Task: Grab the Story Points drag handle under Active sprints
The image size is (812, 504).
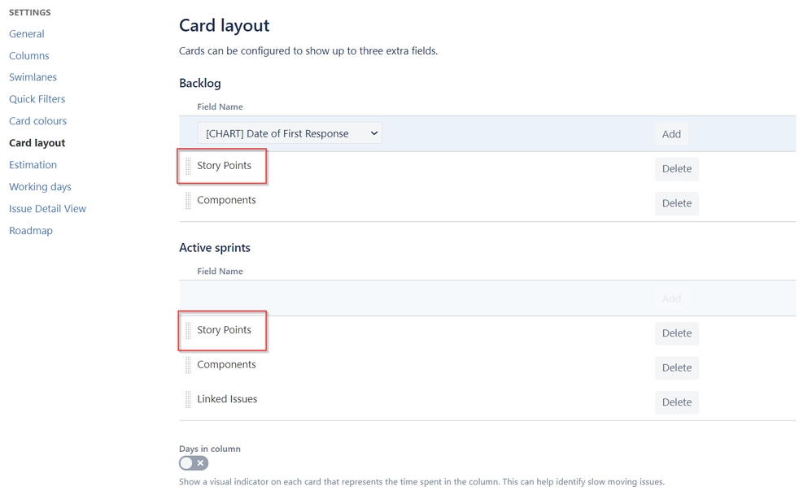Action: (188, 330)
